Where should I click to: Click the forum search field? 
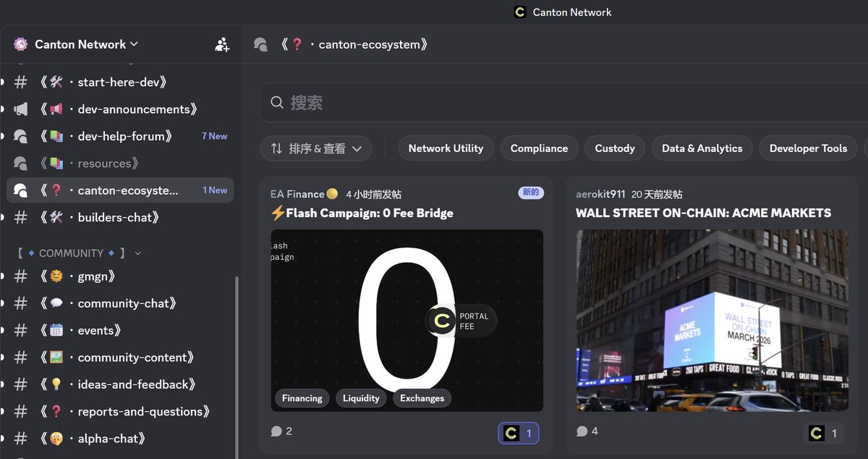point(564,103)
